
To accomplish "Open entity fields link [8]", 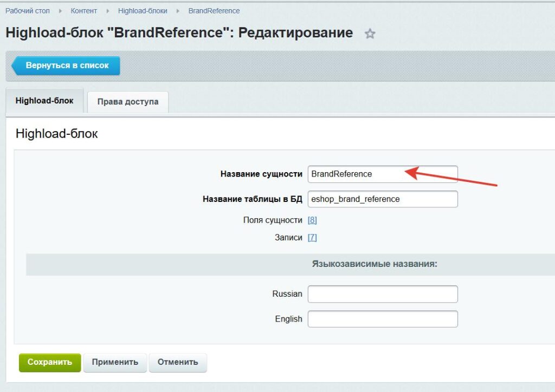I will (x=312, y=220).
